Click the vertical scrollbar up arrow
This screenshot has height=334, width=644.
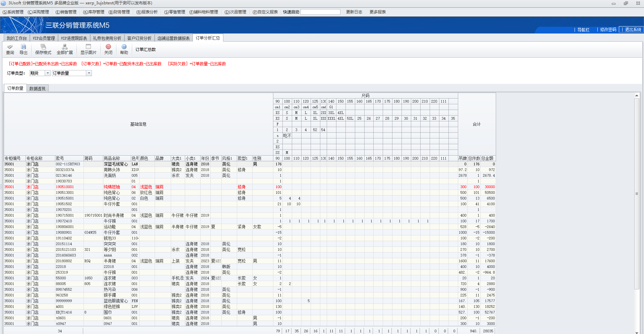pos(637,96)
